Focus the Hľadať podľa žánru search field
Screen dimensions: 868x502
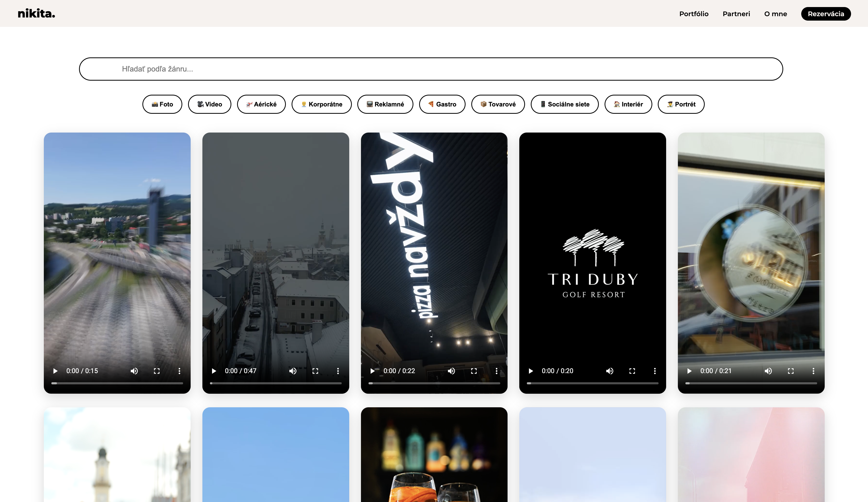point(431,69)
